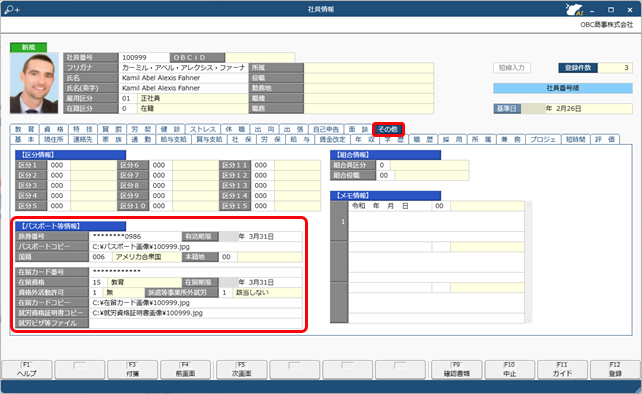Click the 国籍 code field showing 006
This screenshot has width=642, height=394.
pyautogui.click(x=100, y=257)
